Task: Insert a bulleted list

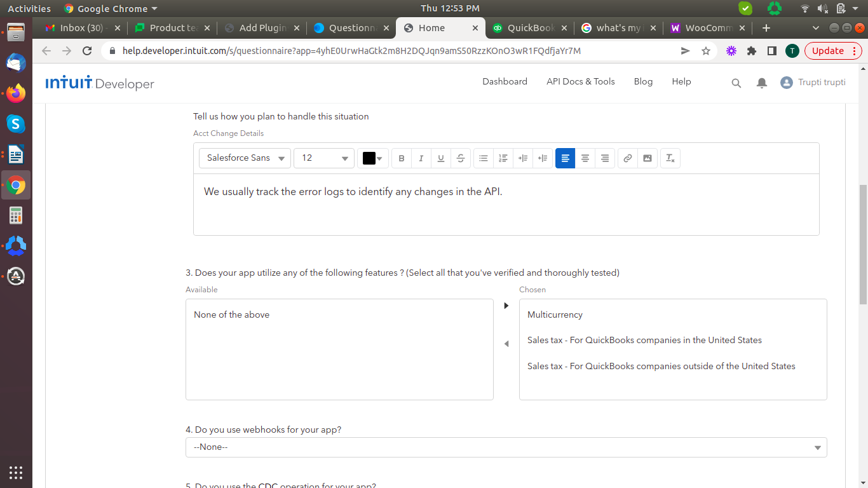Action: (484, 158)
